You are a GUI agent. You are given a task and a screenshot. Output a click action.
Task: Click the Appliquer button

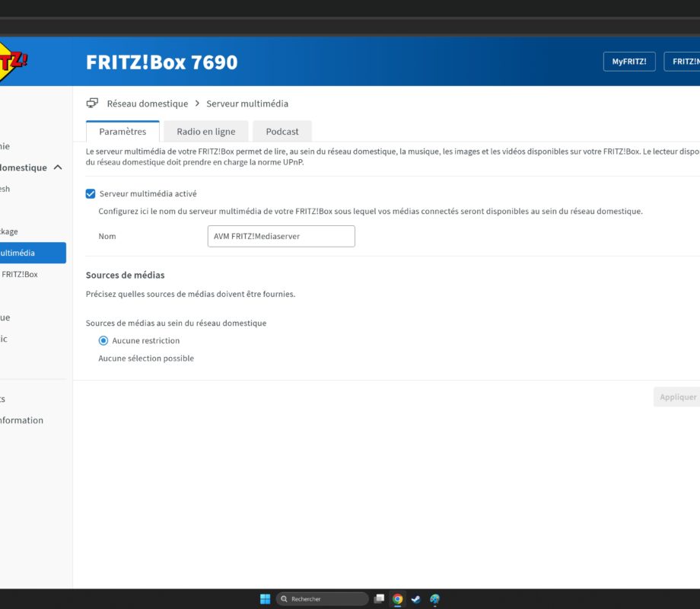tap(676, 397)
